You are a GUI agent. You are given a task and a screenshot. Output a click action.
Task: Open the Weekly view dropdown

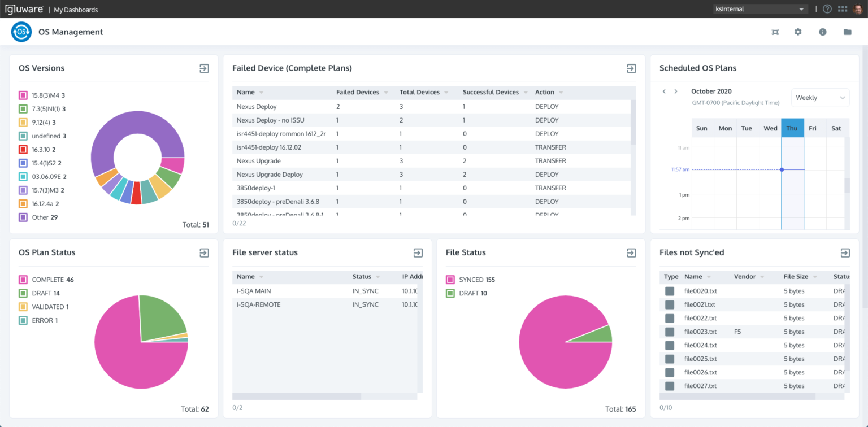820,97
